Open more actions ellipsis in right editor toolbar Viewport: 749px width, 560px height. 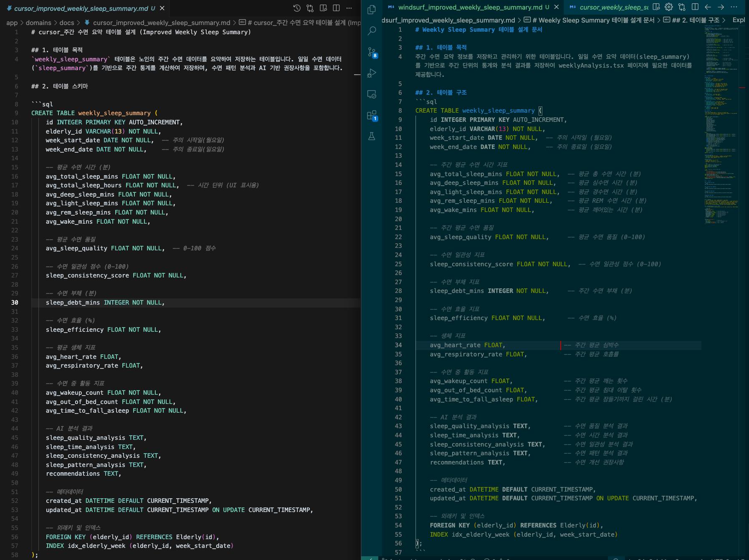point(734,7)
